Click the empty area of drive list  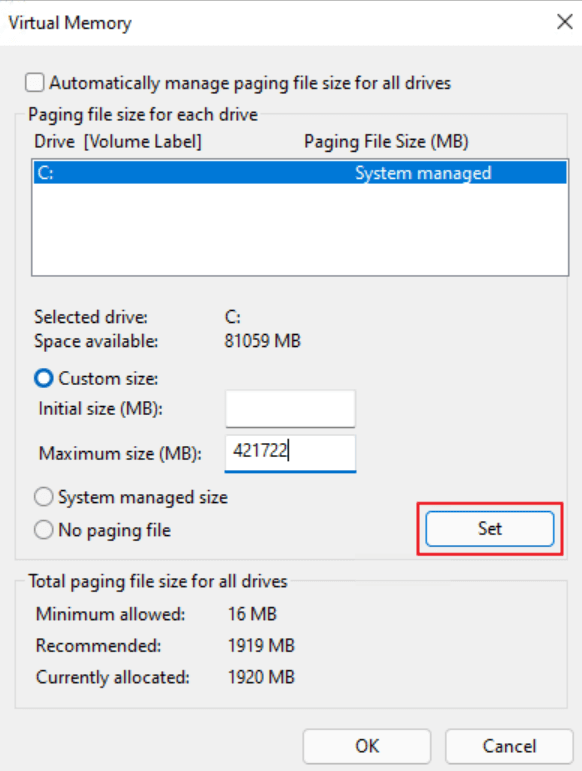coord(300,229)
